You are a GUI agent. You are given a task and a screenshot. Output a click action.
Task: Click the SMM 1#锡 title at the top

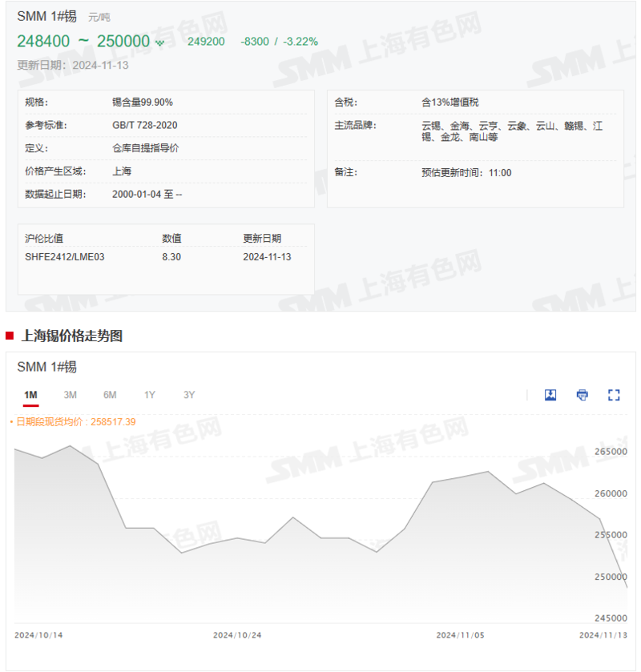(46, 16)
